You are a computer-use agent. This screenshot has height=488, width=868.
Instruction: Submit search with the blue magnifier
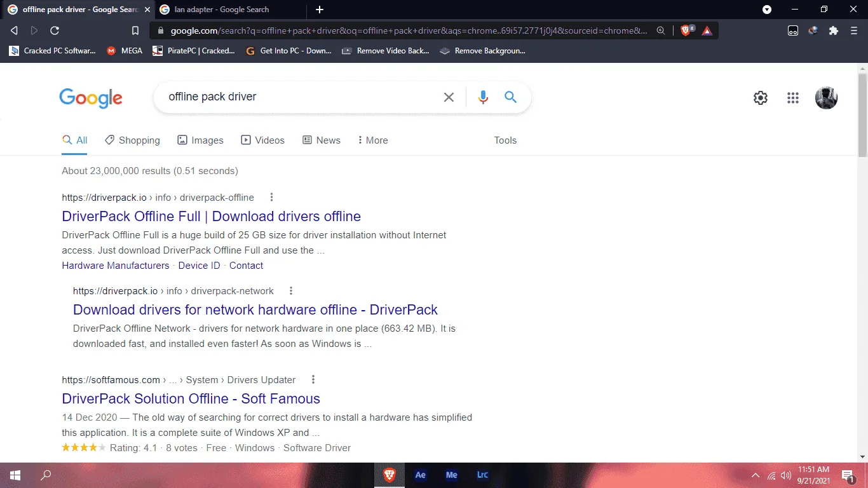(x=510, y=97)
